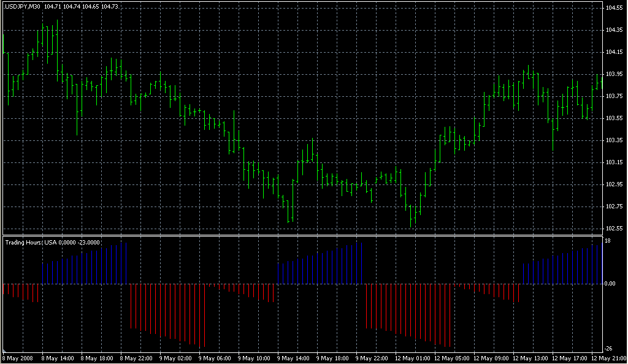Click the 9 May 02:00 time label

coord(175,358)
